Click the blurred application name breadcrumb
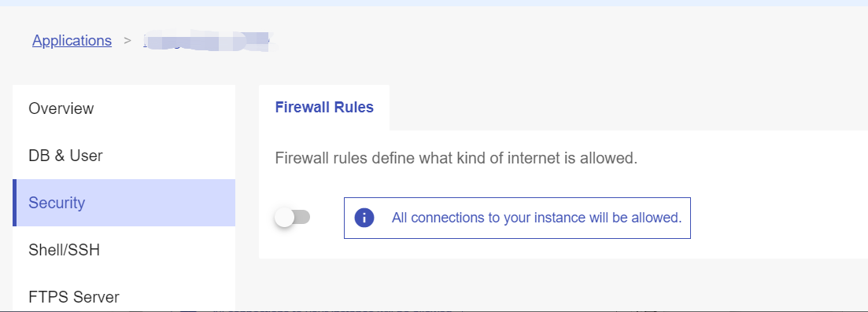This screenshot has height=312, width=868. (206, 42)
